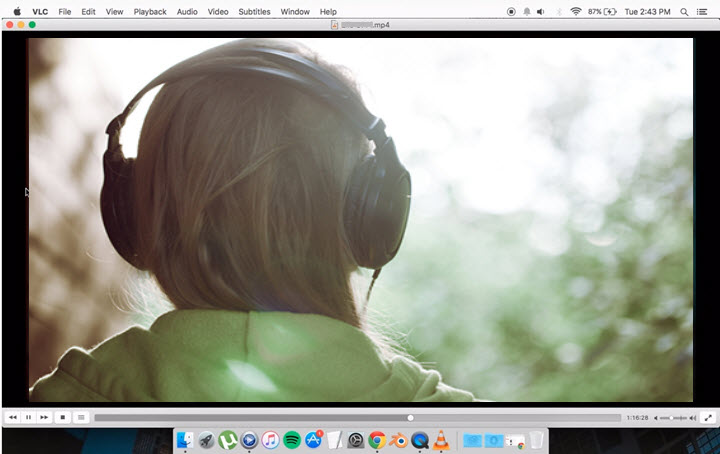Open the VLC application menu
The width and height of the screenshot is (720, 454).
40,12
